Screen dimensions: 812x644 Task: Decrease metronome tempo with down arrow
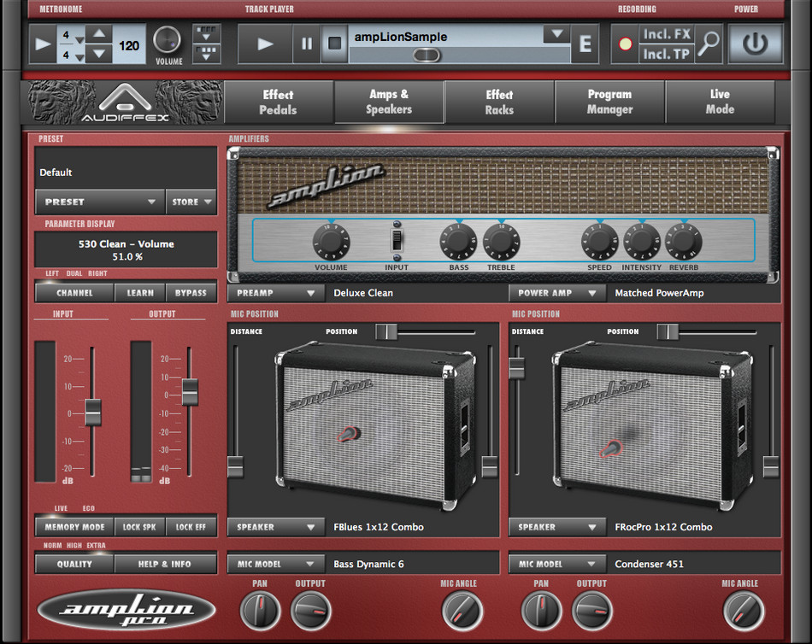coord(99,53)
